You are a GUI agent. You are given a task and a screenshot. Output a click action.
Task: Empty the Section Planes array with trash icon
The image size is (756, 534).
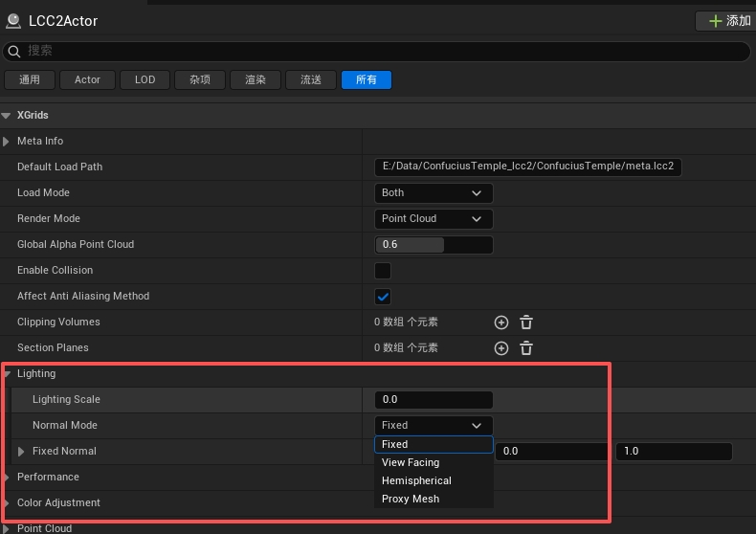[x=526, y=348]
